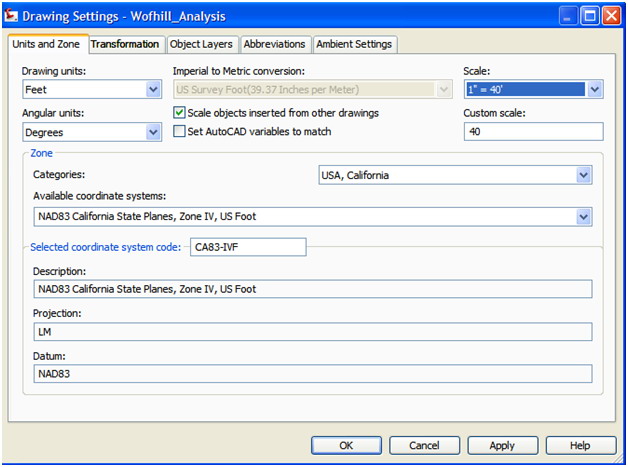Click the Imperial to Metric conversion label
The width and height of the screenshot is (628, 467).
click(239, 71)
